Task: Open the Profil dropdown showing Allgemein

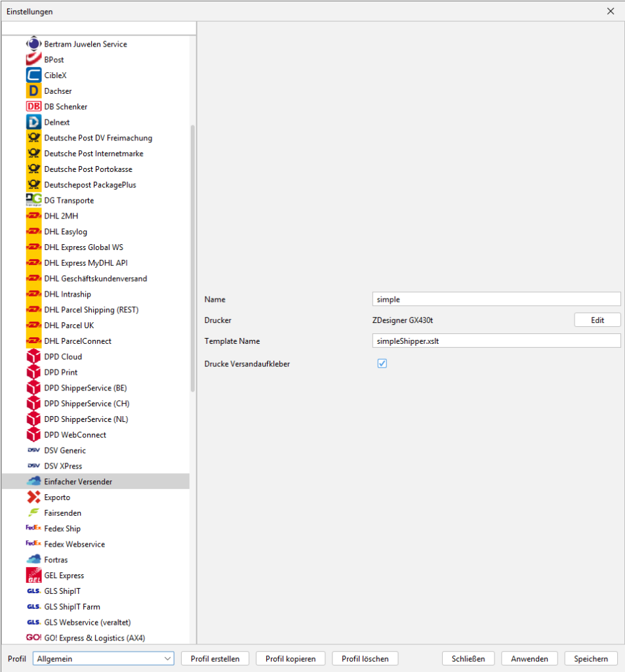Action: [x=103, y=659]
